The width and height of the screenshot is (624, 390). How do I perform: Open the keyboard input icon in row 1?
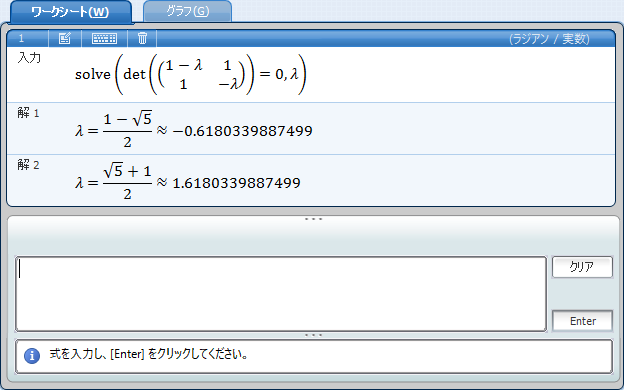pyautogui.click(x=104, y=39)
